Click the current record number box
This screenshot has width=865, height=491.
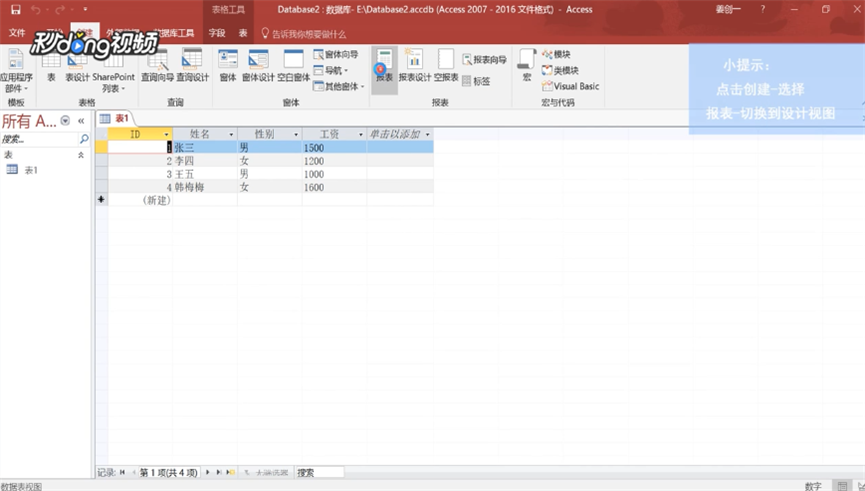[x=169, y=472]
